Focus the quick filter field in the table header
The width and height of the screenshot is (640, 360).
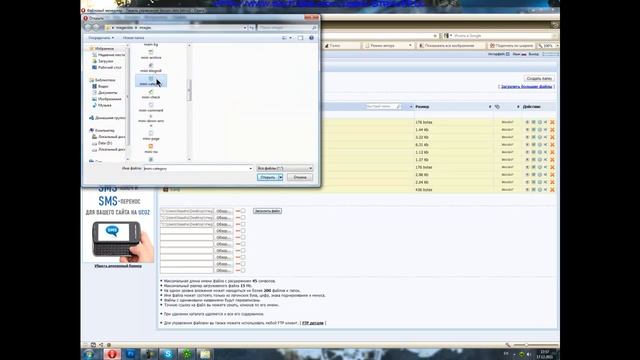tap(383, 107)
